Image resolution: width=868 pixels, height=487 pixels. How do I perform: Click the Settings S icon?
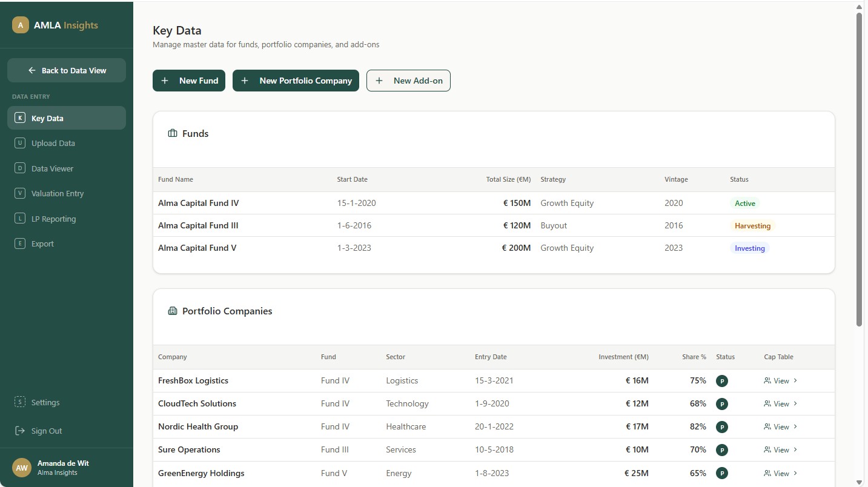pyautogui.click(x=20, y=402)
